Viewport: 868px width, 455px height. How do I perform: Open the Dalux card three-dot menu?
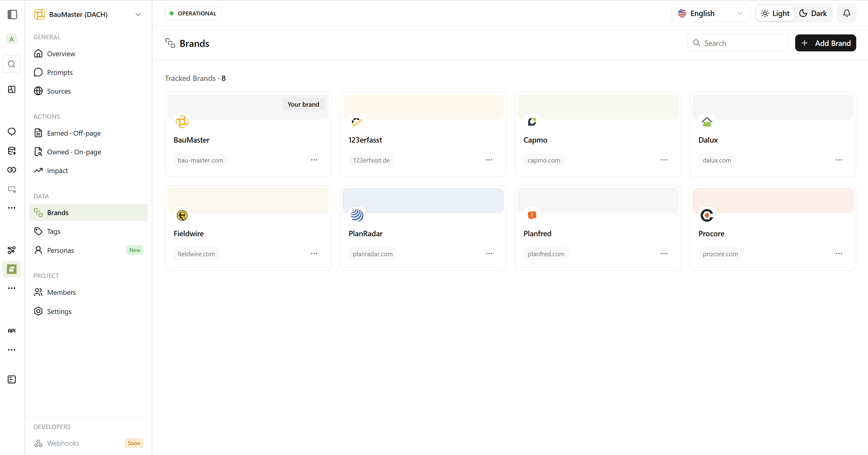coord(838,160)
